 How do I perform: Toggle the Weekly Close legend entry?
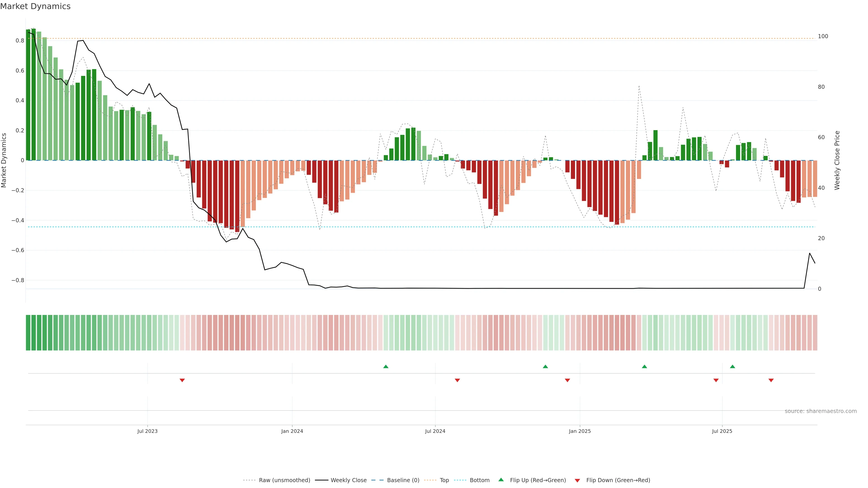(348, 480)
